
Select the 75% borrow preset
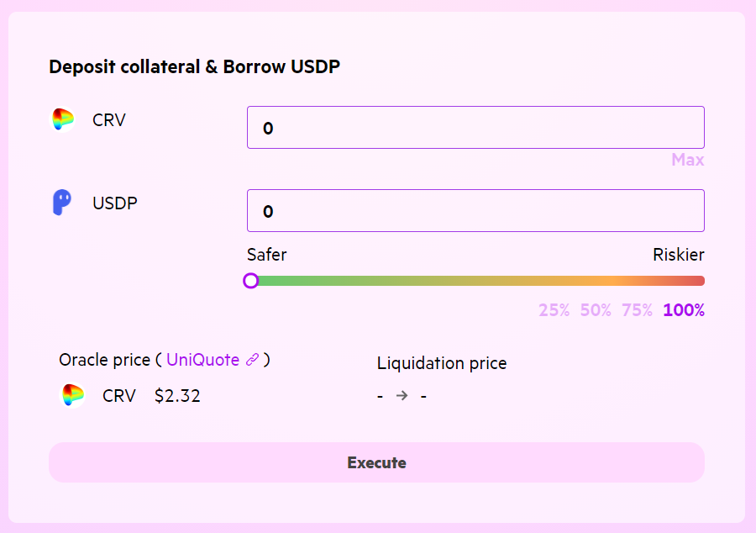point(637,310)
